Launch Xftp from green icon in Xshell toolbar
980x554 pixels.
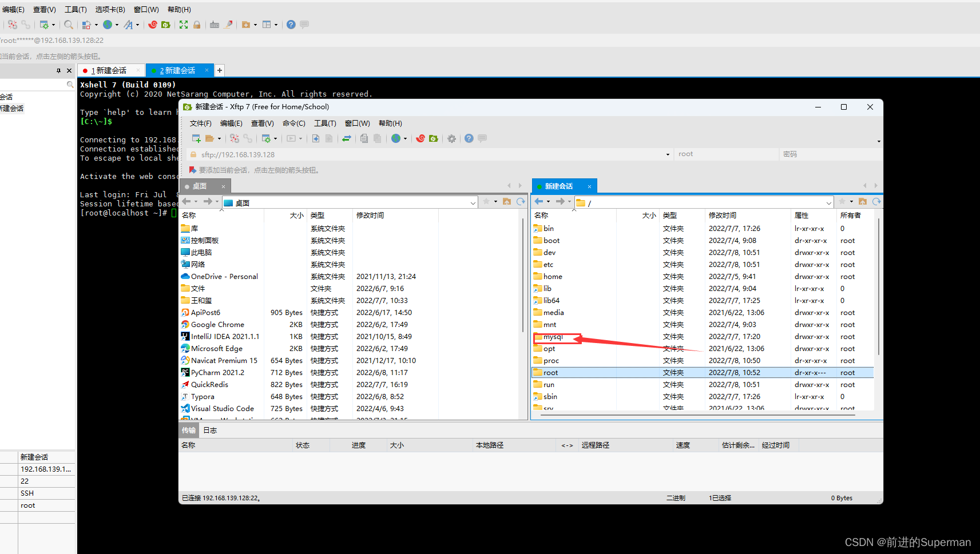coord(166,25)
